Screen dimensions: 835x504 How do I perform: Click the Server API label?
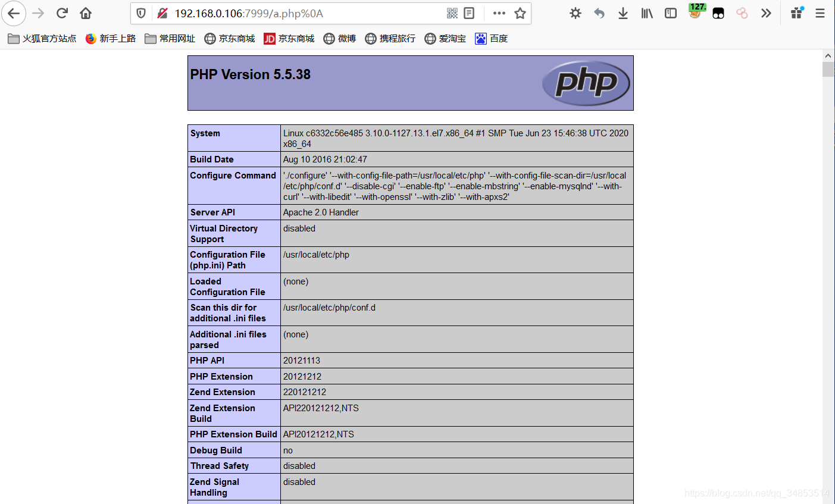(212, 212)
